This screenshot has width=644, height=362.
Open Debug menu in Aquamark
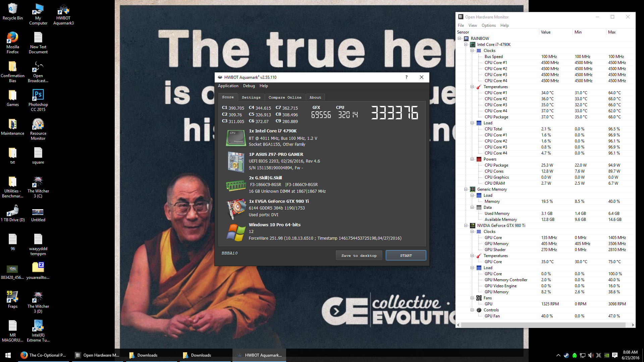click(249, 86)
